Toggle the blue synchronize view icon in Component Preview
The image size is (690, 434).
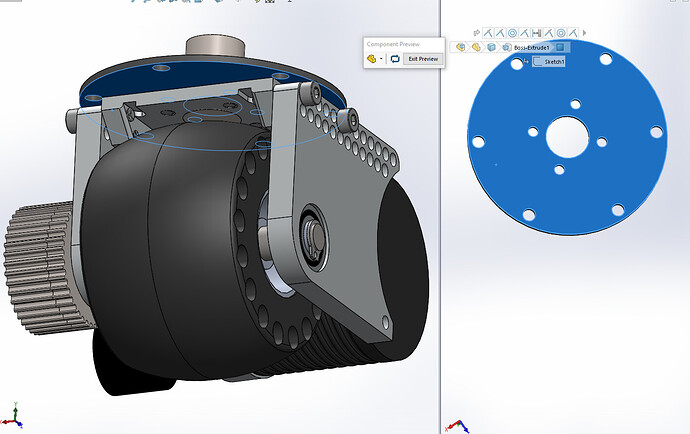click(x=395, y=59)
